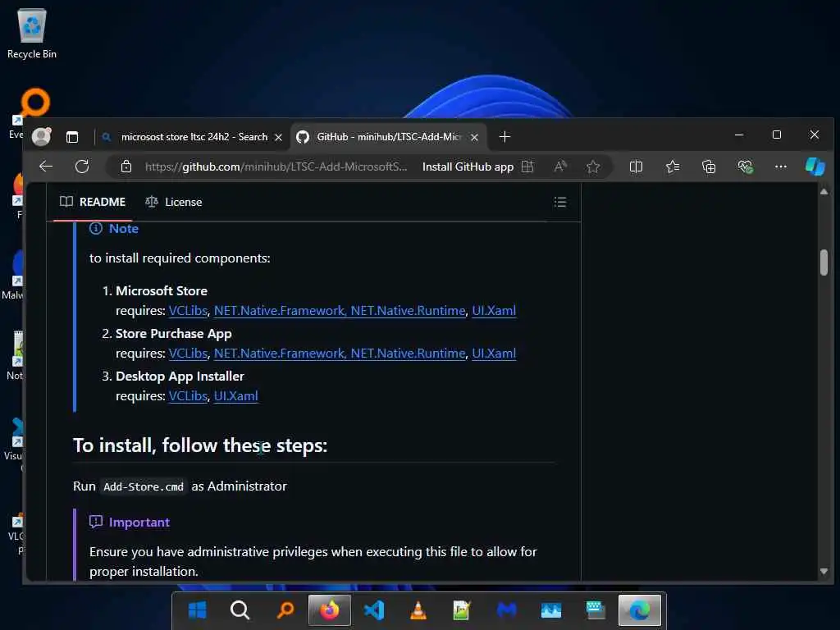Open a new browser tab
This screenshot has width=840, height=630.
pyautogui.click(x=504, y=137)
